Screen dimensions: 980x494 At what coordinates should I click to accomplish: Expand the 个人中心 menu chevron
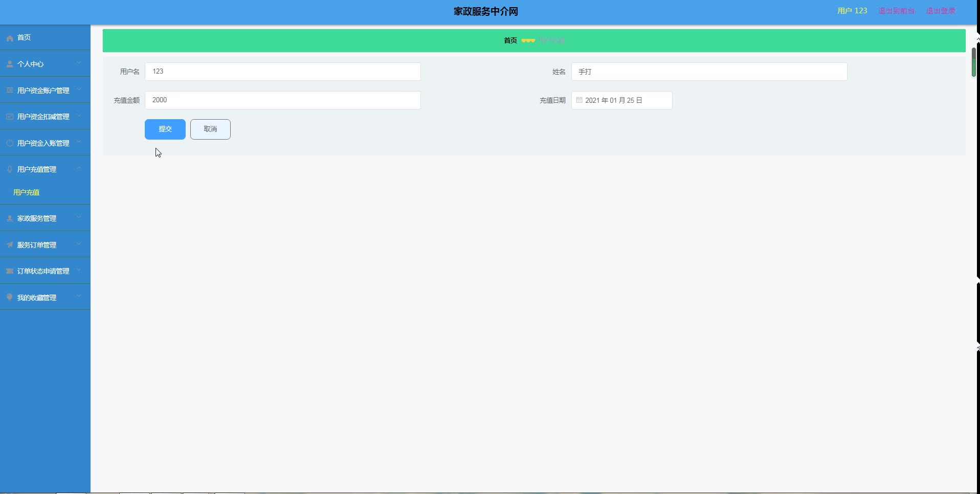click(x=79, y=63)
